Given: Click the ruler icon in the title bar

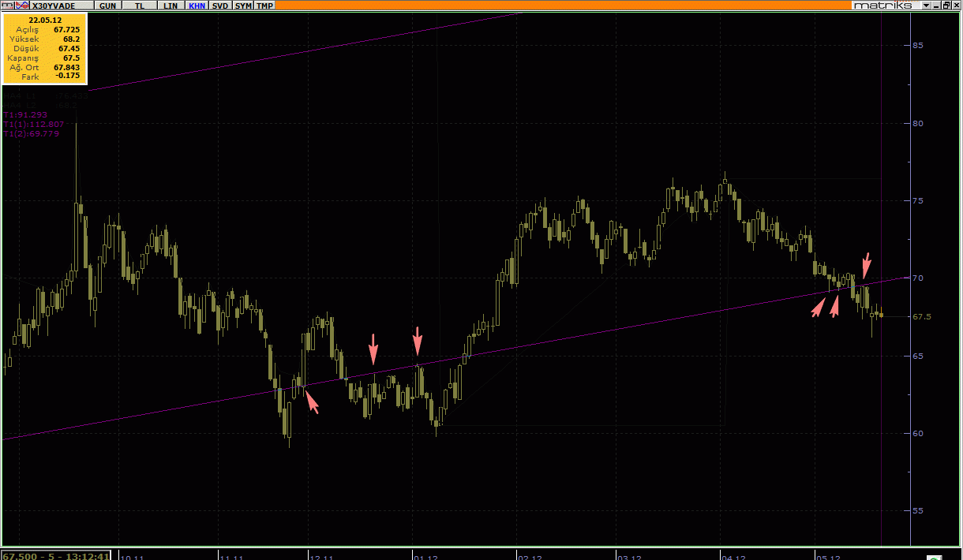Looking at the screenshot, I should [x=7, y=6].
